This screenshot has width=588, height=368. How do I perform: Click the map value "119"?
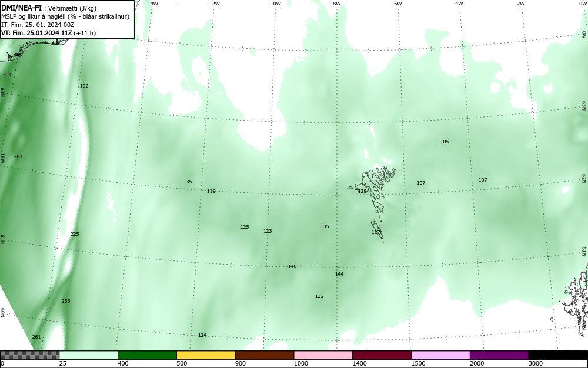(x=211, y=191)
